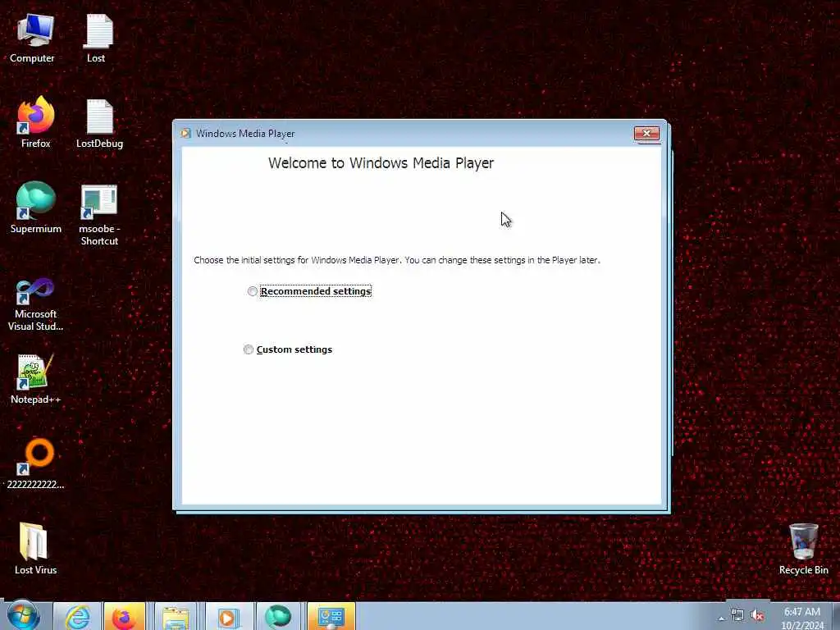840x630 pixels.
Task: Open Windows Explorer from the taskbar
Action: 176,617
